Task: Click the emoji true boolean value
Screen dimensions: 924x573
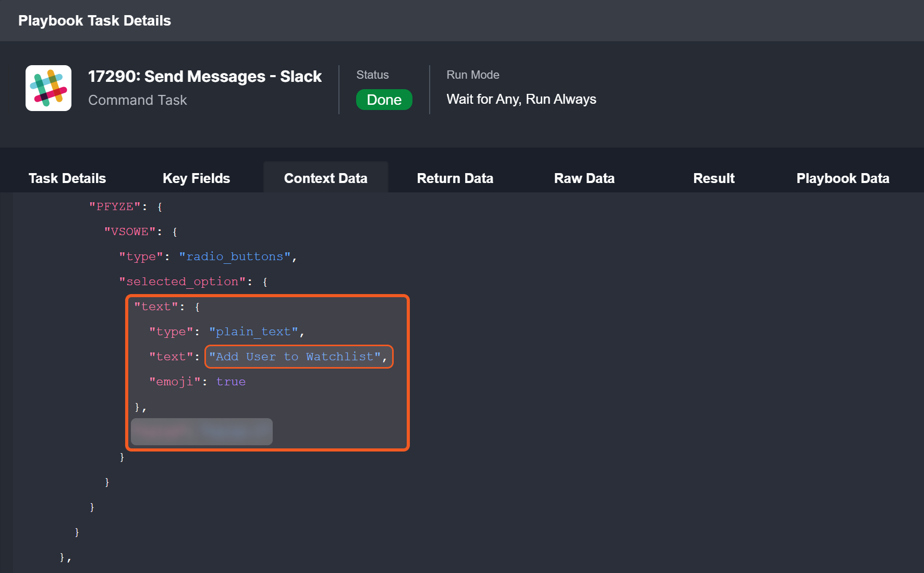Action: click(230, 382)
